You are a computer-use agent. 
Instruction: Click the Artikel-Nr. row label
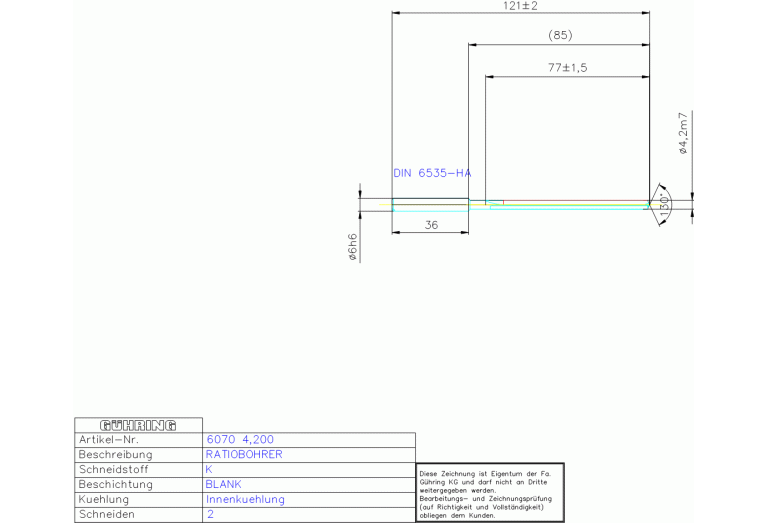pos(108,440)
